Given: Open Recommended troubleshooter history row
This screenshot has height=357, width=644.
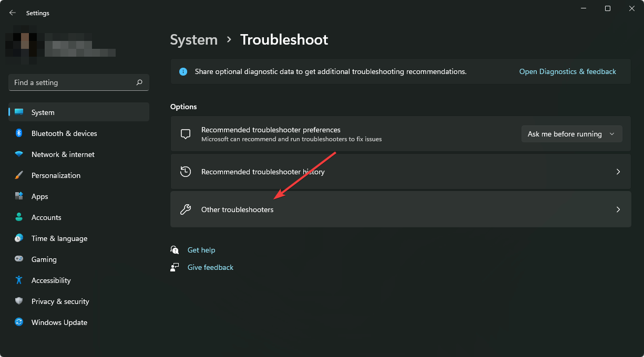Looking at the screenshot, I should point(401,172).
